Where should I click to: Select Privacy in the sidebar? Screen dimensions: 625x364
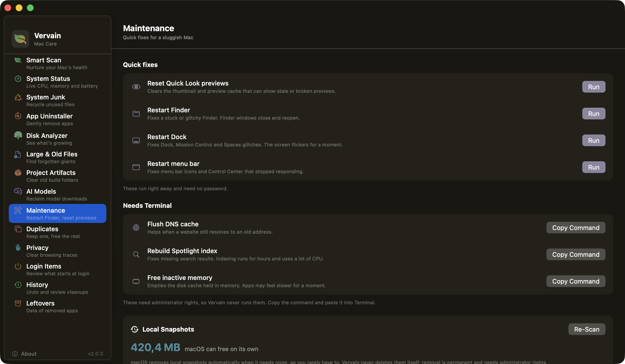tap(58, 251)
